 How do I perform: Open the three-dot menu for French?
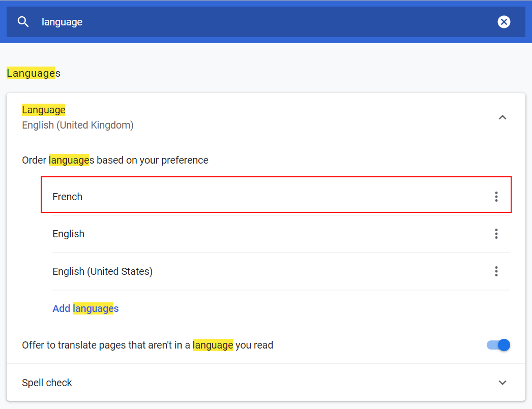pyautogui.click(x=496, y=197)
